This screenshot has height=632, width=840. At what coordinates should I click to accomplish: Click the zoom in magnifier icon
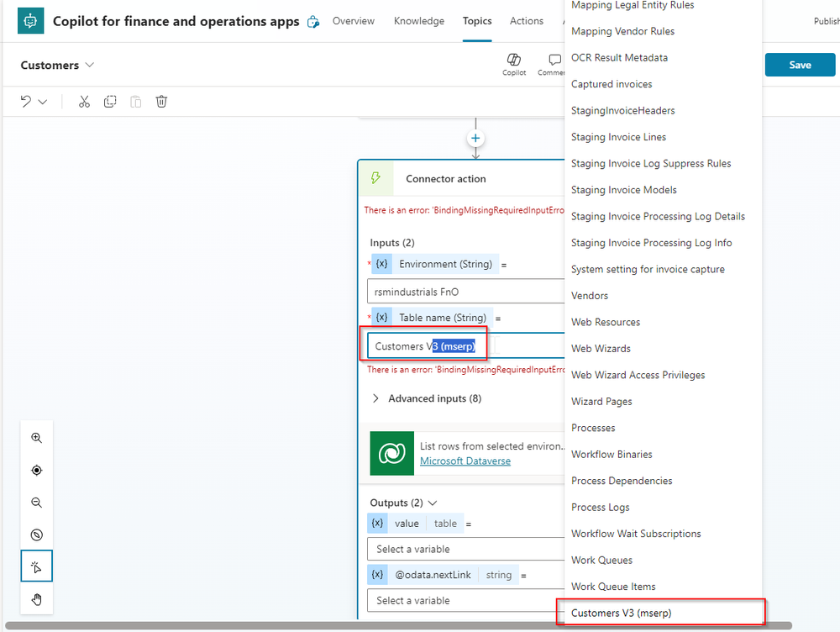click(36, 437)
